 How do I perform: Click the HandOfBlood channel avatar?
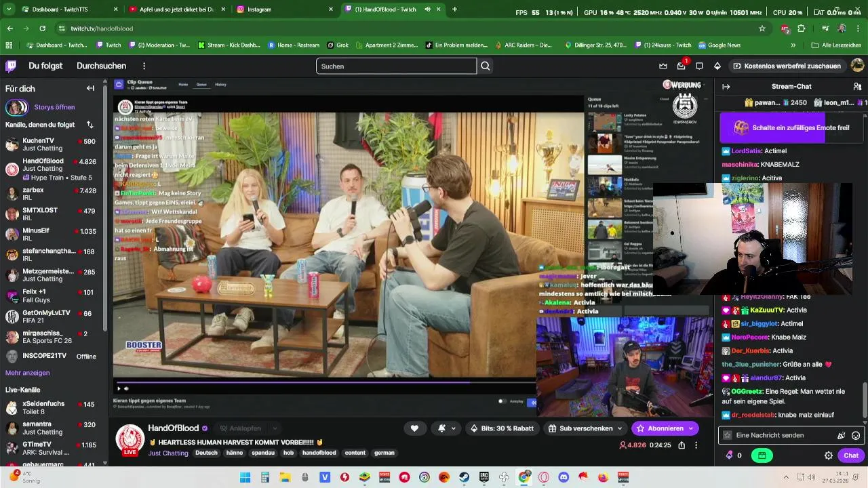pos(130,439)
